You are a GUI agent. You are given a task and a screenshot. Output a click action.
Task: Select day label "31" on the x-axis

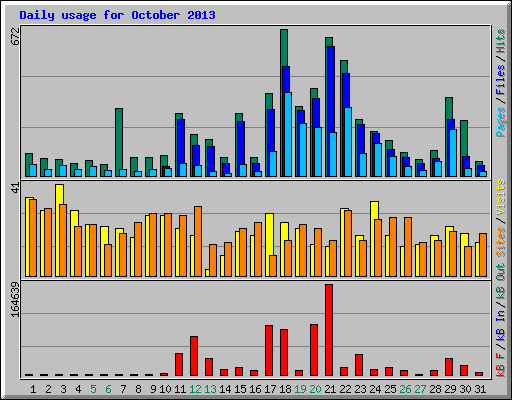click(480, 389)
